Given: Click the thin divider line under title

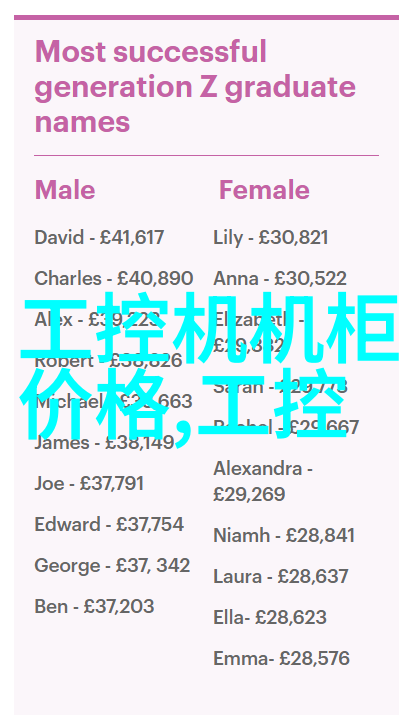Looking at the screenshot, I should coord(207,155).
